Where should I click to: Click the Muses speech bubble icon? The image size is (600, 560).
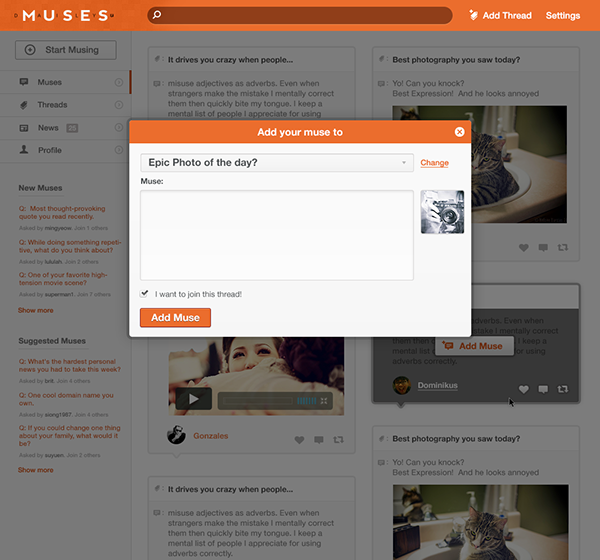pyautogui.click(x=24, y=82)
